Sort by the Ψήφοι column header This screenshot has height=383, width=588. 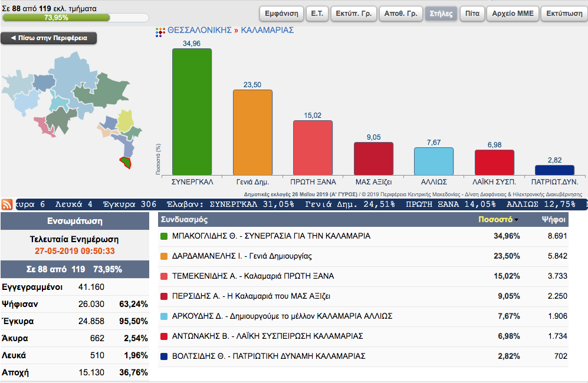[554, 219]
